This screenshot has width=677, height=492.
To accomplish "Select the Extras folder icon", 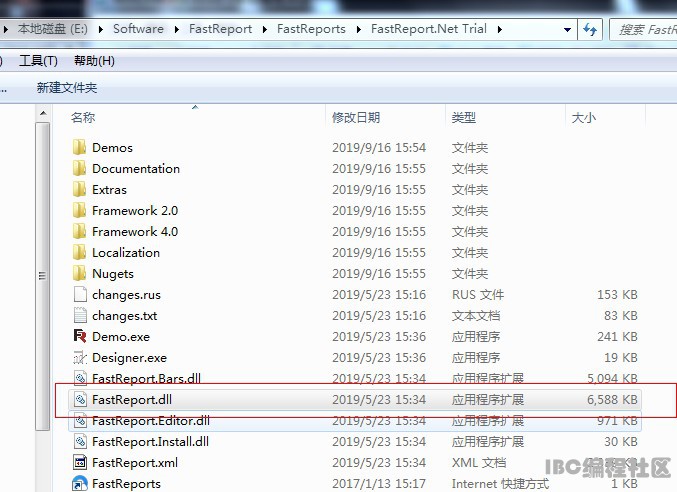I will point(79,190).
